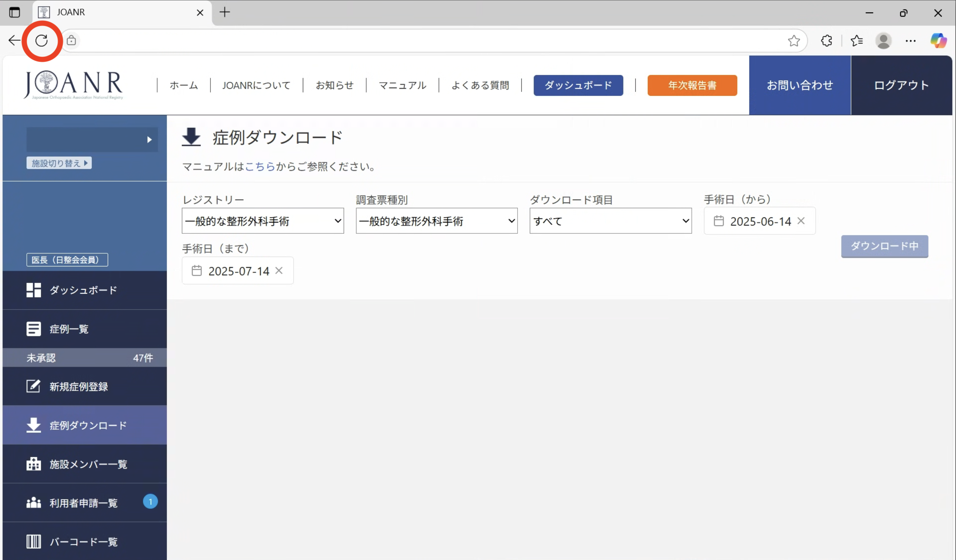Open the ダッシュボード sidebar icon
The image size is (956, 560).
pos(33,290)
